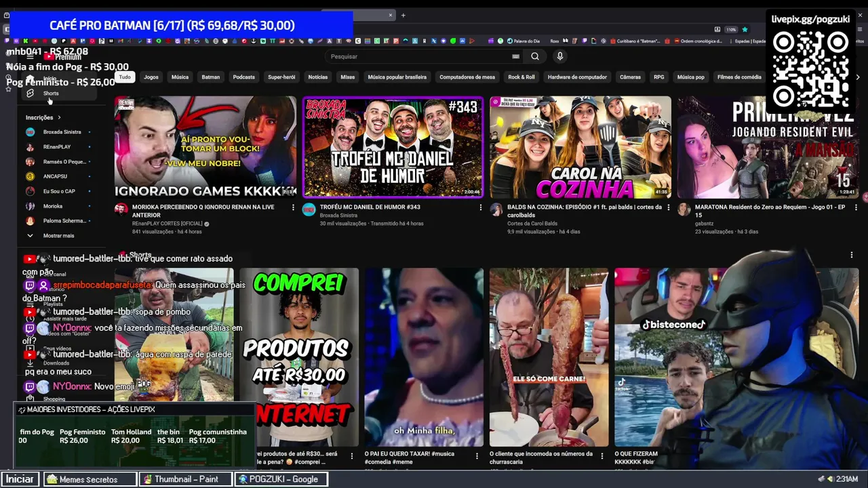Click the Iniciar start button
868x488 pixels.
[x=20, y=479]
